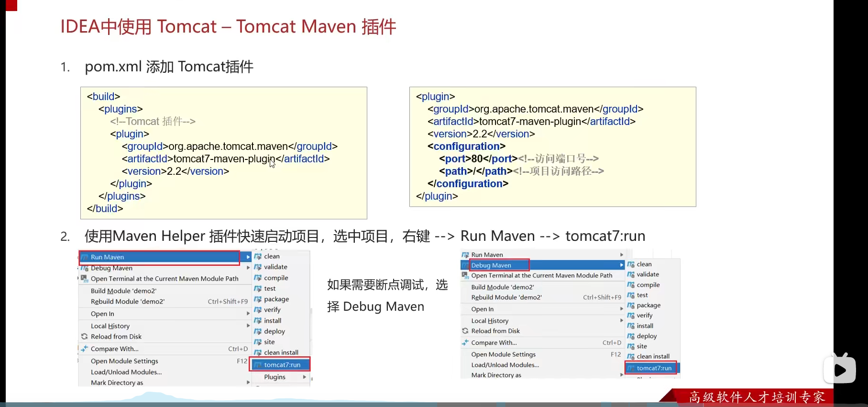The height and width of the screenshot is (407, 868).
Task: Click the compile icon in Run Maven submenu
Action: coord(258,278)
